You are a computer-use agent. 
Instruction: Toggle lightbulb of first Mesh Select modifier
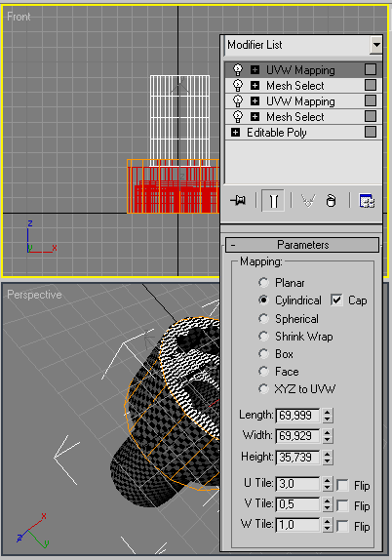coord(237,85)
